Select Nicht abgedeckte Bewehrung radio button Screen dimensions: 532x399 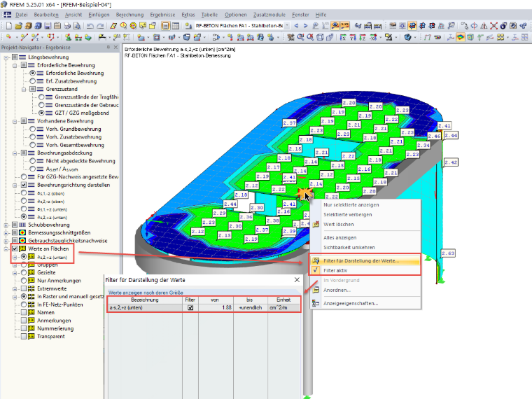coord(33,161)
